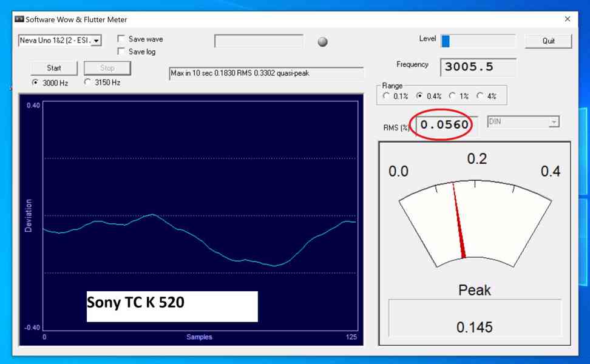The image size is (590, 364).
Task: Select the 3150 Hz radio button
Action: pyautogui.click(x=87, y=82)
